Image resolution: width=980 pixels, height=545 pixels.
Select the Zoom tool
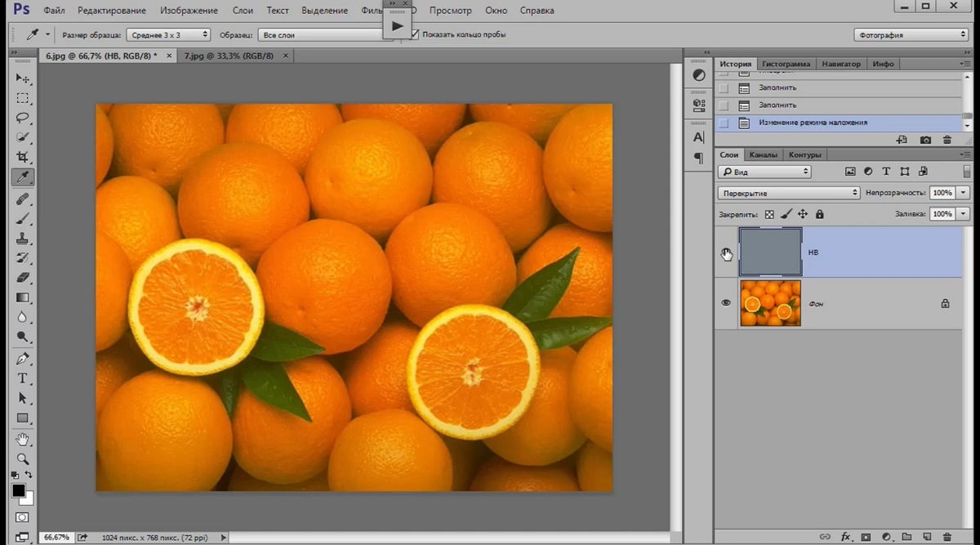click(22, 458)
